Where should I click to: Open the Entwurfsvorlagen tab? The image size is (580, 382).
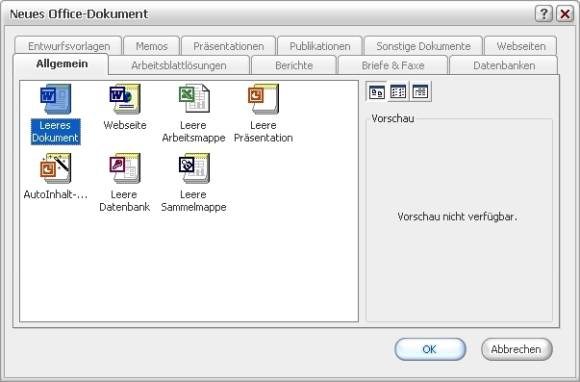pos(69,46)
